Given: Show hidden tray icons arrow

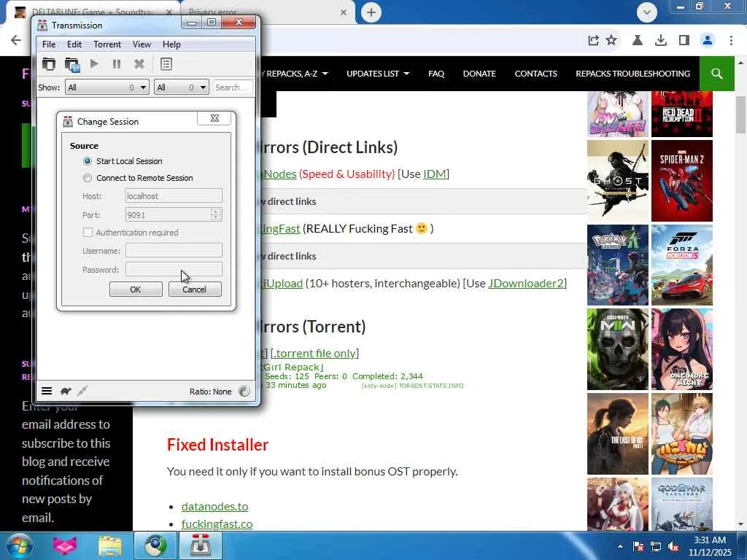Looking at the screenshot, I should pos(620,546).
